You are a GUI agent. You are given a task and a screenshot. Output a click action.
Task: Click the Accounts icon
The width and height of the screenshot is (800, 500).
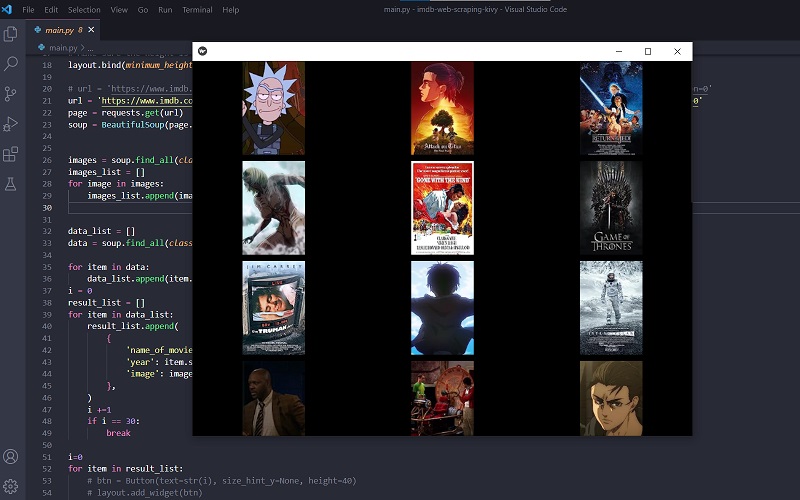11,457
